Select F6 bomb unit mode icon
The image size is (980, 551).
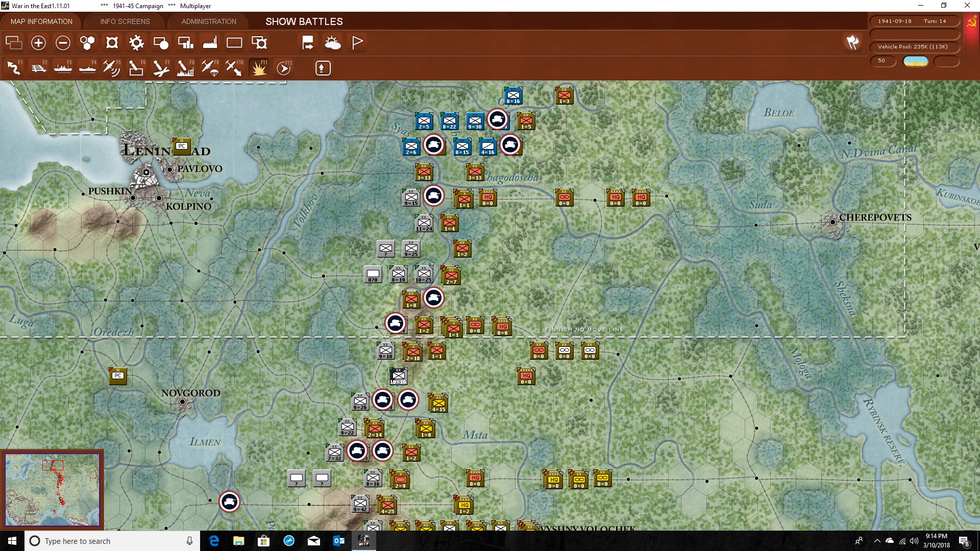(x=136, y=68)
